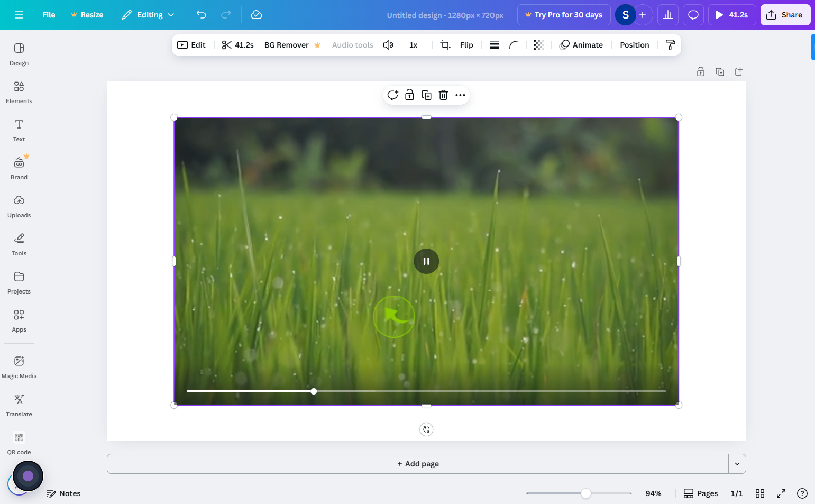Click BG Remover
The image size is (815, 504).
click(x=292, y=45)
